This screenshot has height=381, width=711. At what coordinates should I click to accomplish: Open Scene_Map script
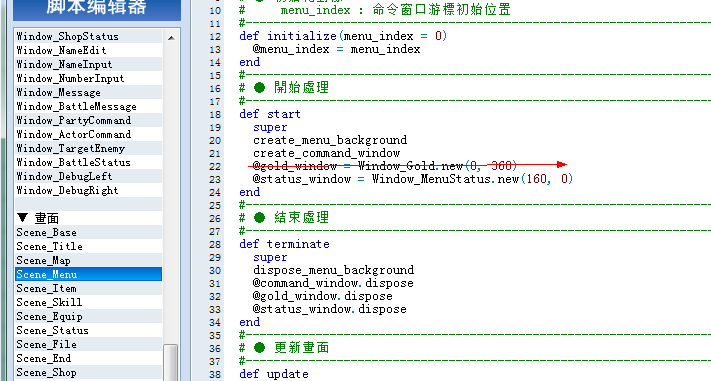pos(88,261)
